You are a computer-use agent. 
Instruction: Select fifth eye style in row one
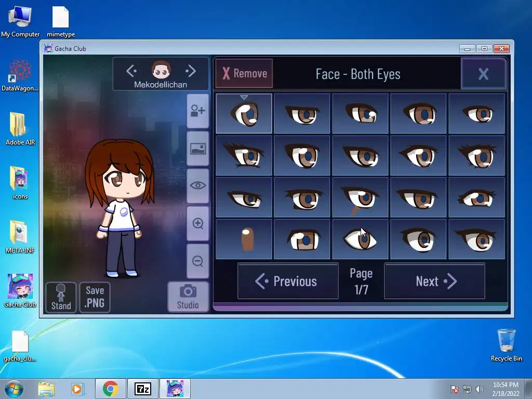(x=477, y=114)
